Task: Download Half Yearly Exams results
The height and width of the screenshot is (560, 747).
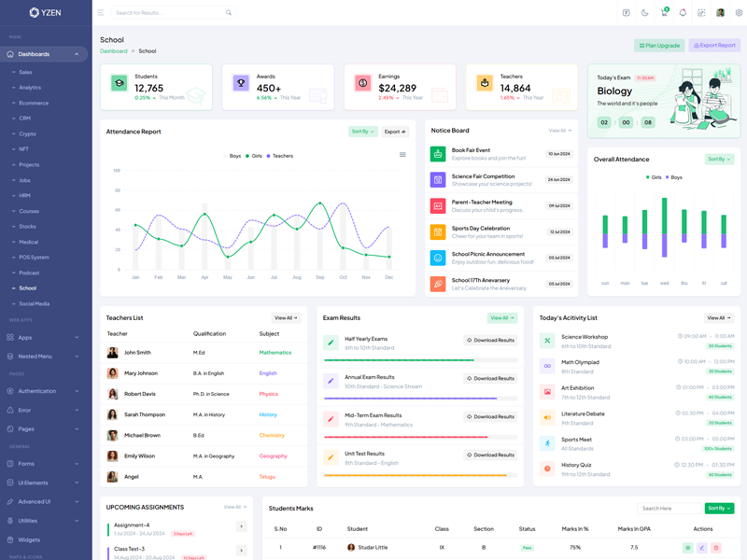Action: tap(490, 341)
